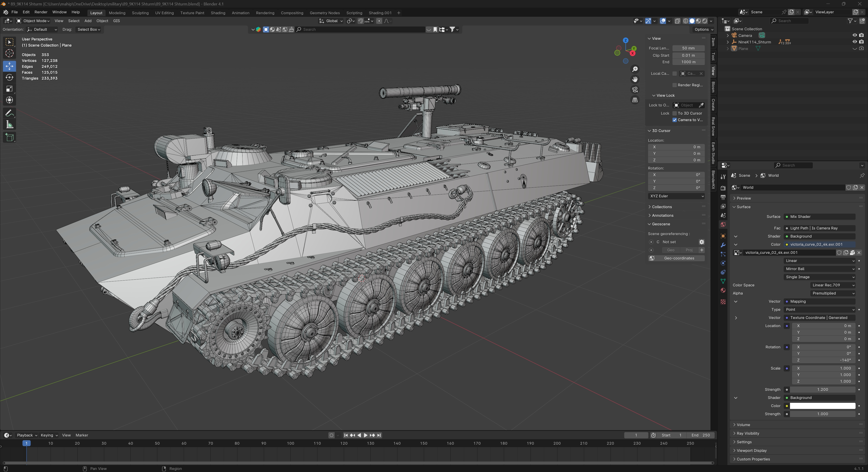Image resolution: width=868 pixels, height=472 pixels.
Task: Open Modifier properties wrench tab
Action: (x=723, y=245)
